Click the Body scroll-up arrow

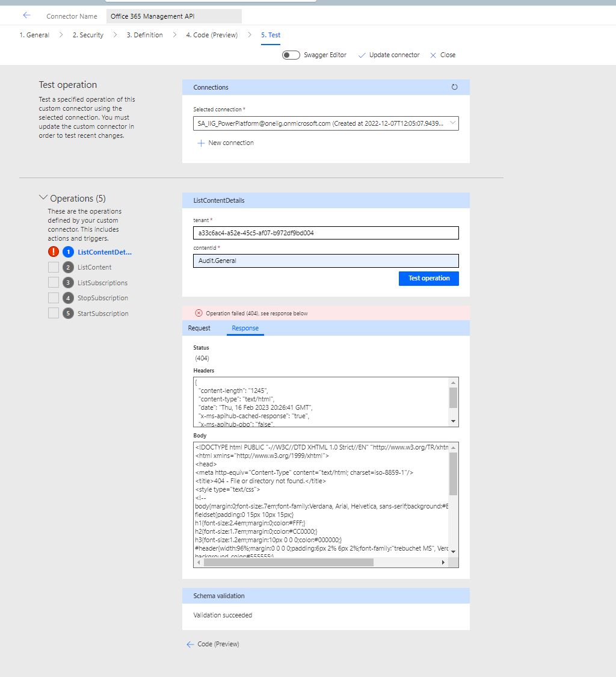pos(453,448)
